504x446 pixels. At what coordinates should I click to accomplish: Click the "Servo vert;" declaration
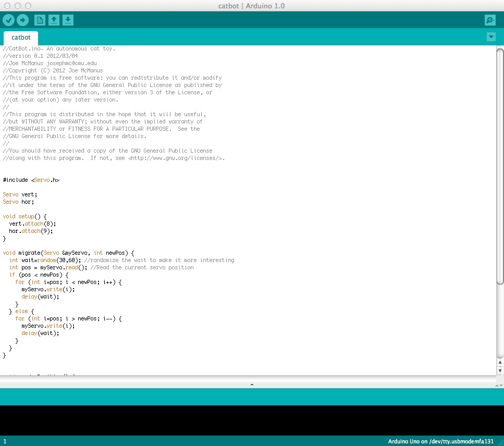(20, 195)
